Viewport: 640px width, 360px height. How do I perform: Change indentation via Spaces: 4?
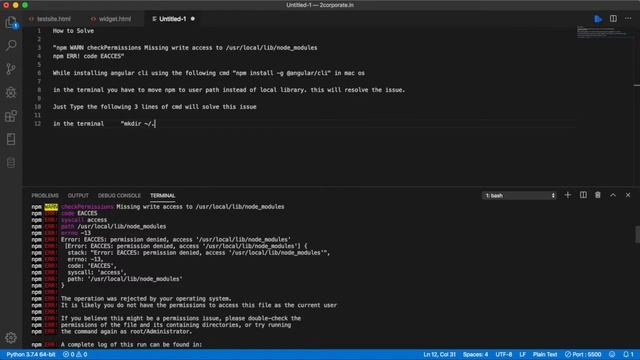(x=476, y=354)
